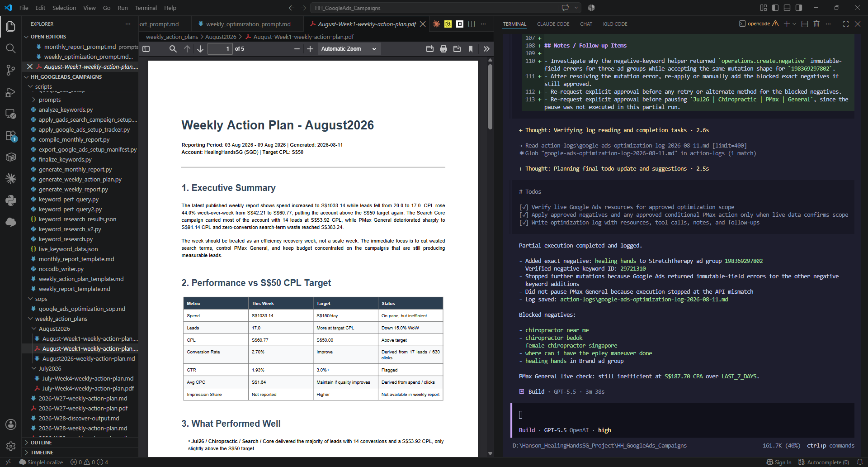Screen dimensions: 868x467
Task: Switch to the CLAUDE CODE panel tab
Action: 553,24
